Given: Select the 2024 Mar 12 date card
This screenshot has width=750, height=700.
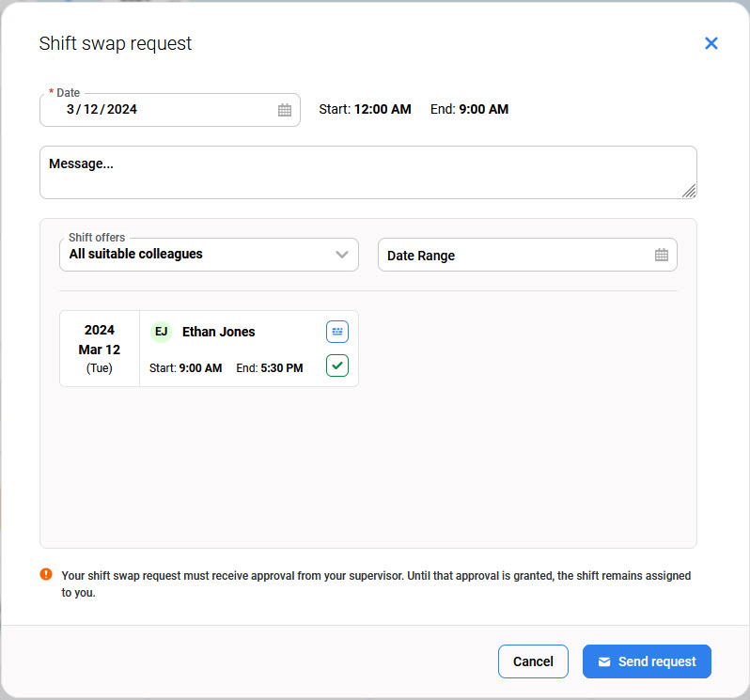Looking at the screenshot, I should pos(100,349).
